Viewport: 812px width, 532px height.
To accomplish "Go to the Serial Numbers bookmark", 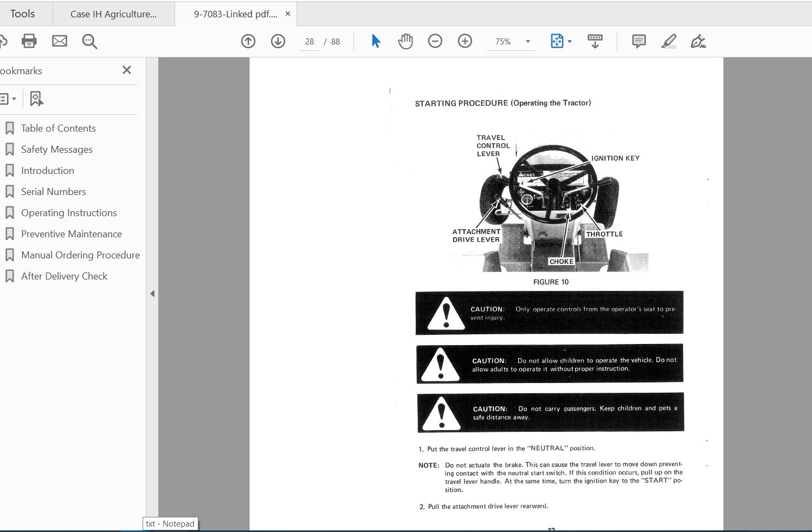I will coord(53,191).
